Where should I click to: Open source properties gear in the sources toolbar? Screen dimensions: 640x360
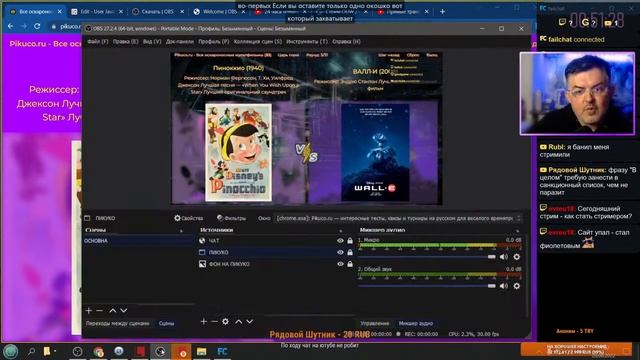click(x=225, y=322)
